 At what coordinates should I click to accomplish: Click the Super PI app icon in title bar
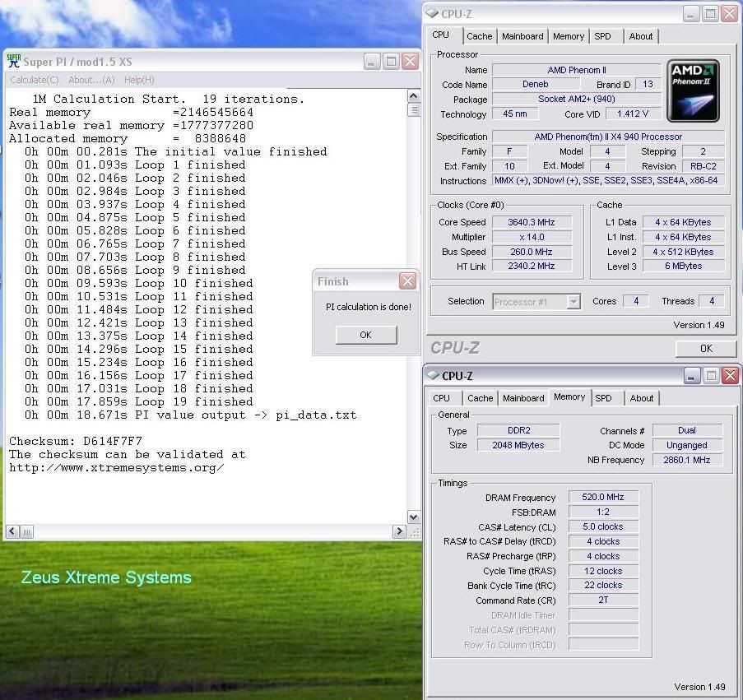tap(14, 61)
